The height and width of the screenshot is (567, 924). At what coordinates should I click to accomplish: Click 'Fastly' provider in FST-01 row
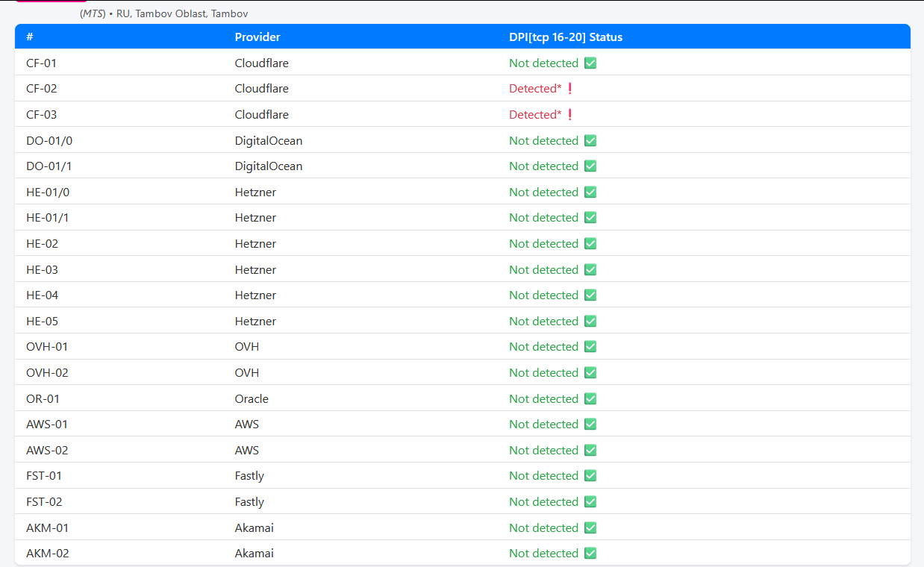pyautogui.click(x=249, y=476)
